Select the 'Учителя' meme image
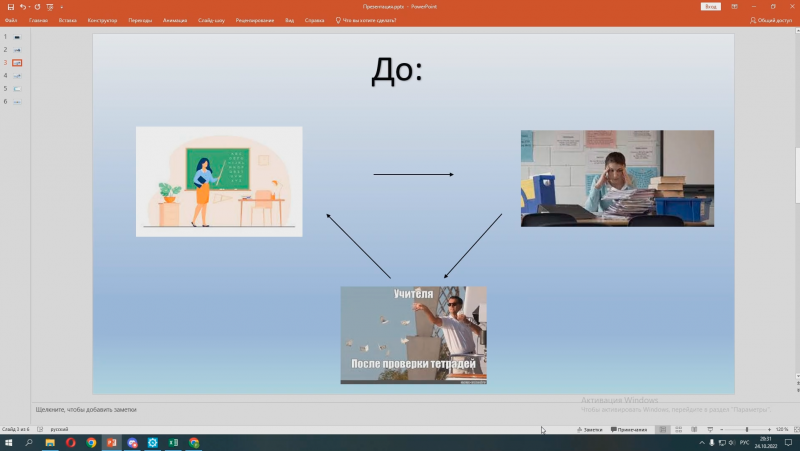The height and width of the screenshot is (451, 800). 413,335
